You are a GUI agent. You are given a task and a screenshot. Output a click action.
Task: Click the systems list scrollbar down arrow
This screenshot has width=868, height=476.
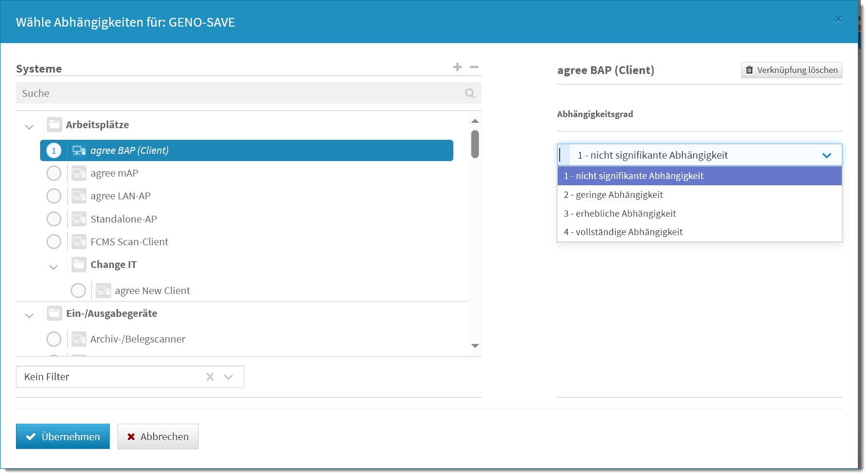pyautogui.click(x=475, y=346)
